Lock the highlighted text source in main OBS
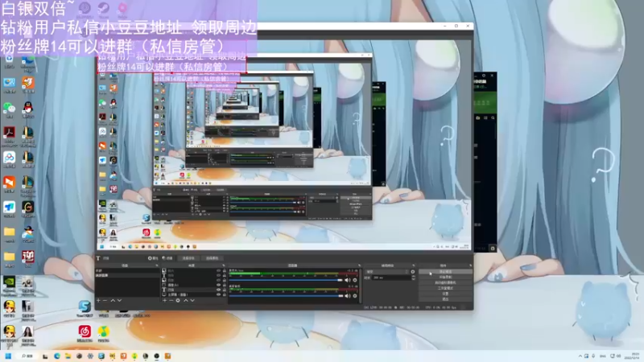 pyautogui.click(x=225, y=290)
